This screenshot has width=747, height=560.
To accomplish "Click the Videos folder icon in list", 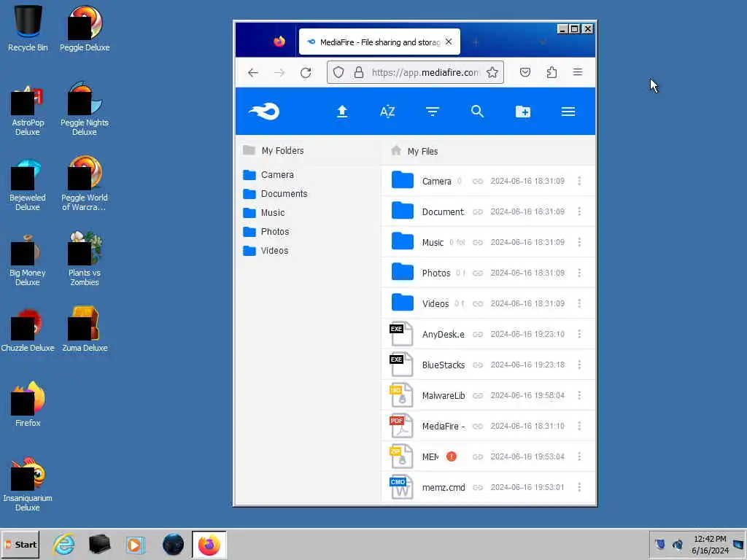I will click(x=403, y=303).
